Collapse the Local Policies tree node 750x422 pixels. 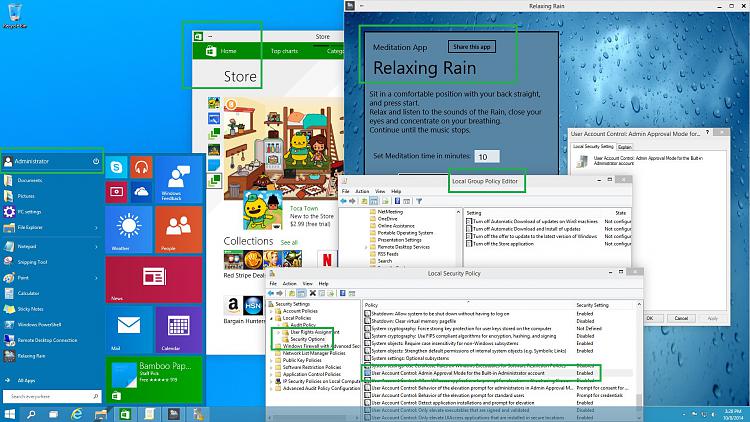coord(271,318)
